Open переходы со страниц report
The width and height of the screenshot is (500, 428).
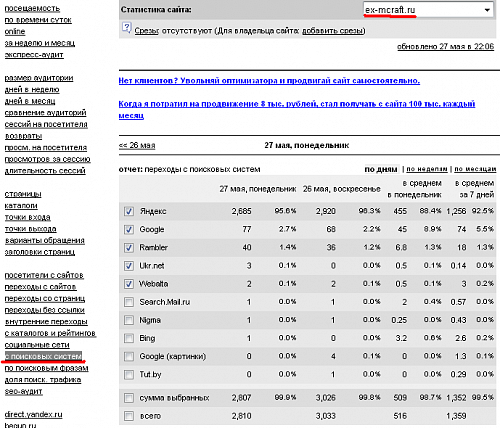(45, 299)
